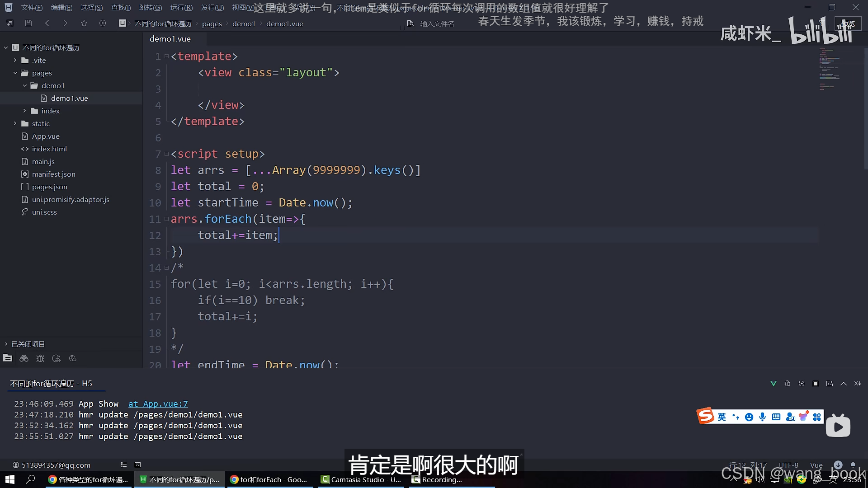This screenshot has height=488, width=868.
Task: Click the Sogou emoji icon
Action: coord(749,417)
